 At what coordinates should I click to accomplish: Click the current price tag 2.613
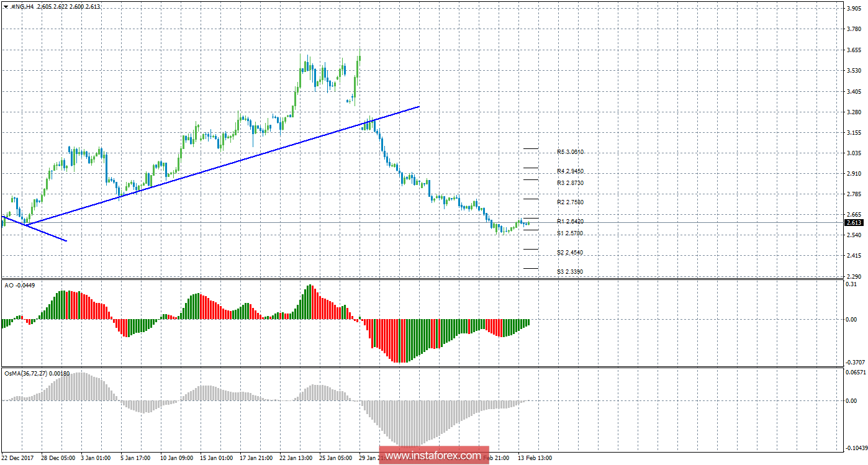click(854, 222)
